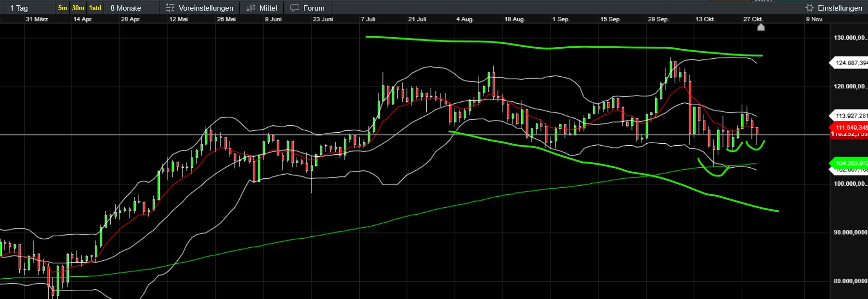Open the Forum speech bubble icon
Screen dimensions: 868x299
(295, 8)
